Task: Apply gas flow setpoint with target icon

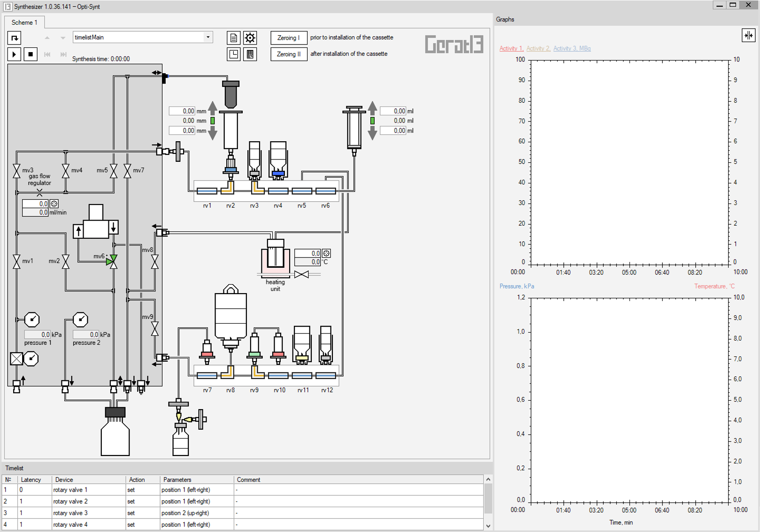Action: click(x=54, y=204)
